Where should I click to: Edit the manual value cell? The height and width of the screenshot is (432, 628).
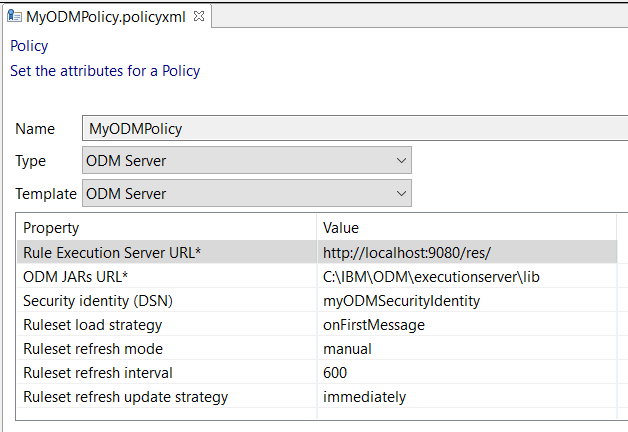[467, 348]
